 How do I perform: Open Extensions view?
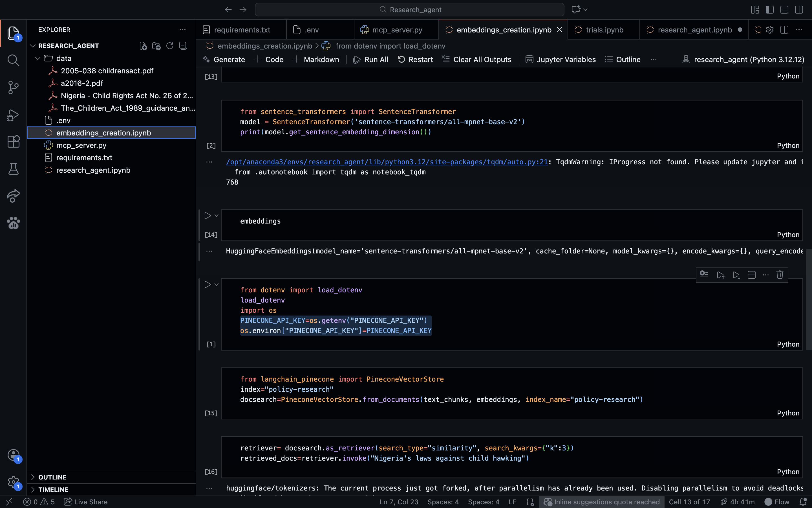pyautogui.click(x=14, y=141)
